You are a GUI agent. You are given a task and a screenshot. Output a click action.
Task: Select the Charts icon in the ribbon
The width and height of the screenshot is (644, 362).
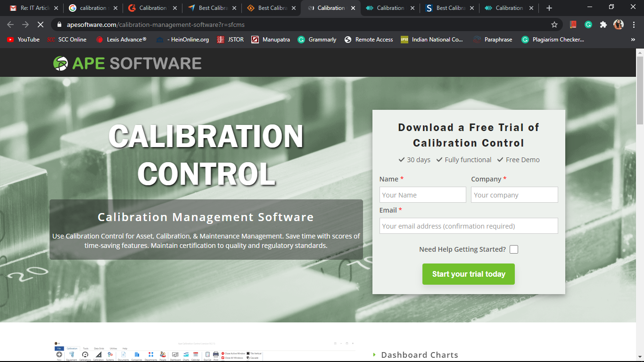click(186, 354)
